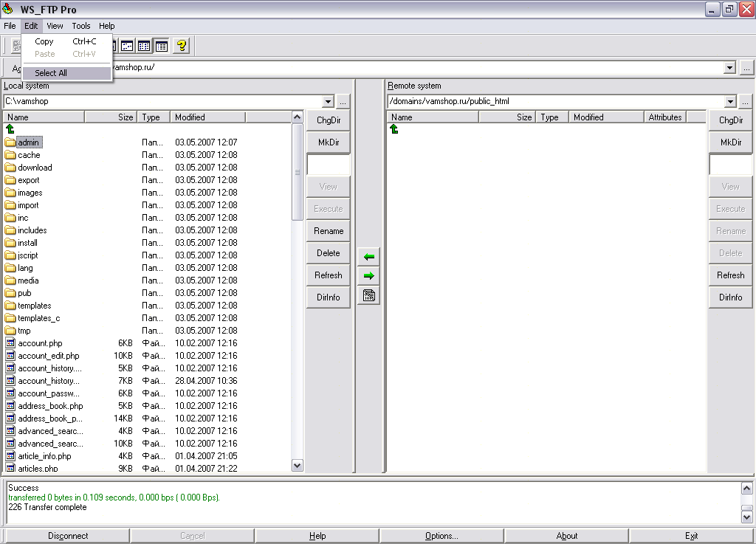The width and height of the screenshot is (756, 544).
Task: Click the About button
Action: 566,536
